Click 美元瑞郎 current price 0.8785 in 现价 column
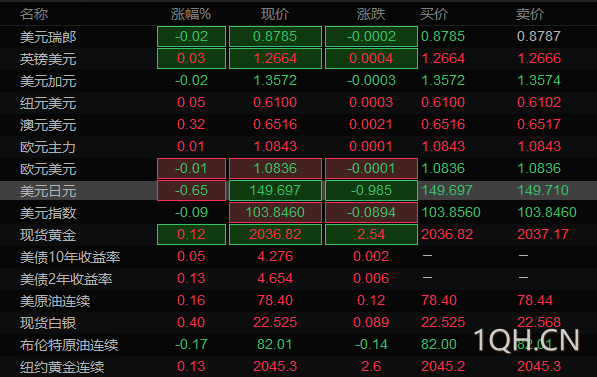 275,36
